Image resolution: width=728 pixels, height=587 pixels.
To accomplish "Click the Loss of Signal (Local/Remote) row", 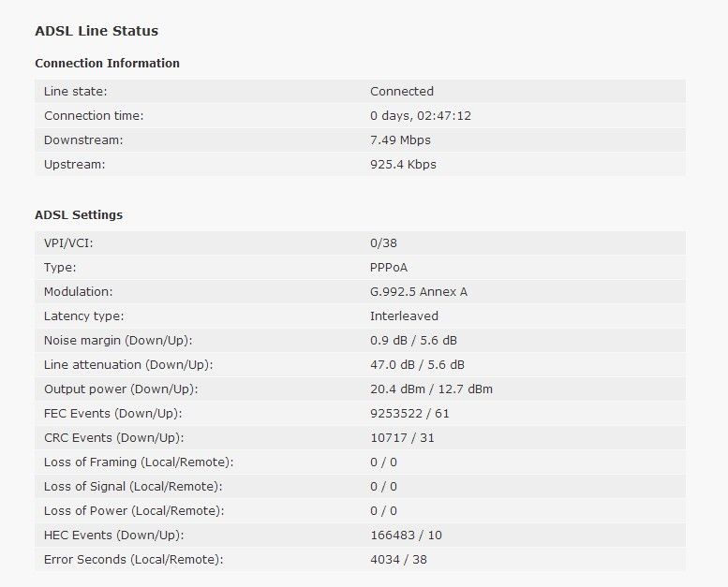I will [x=361, y=486].
